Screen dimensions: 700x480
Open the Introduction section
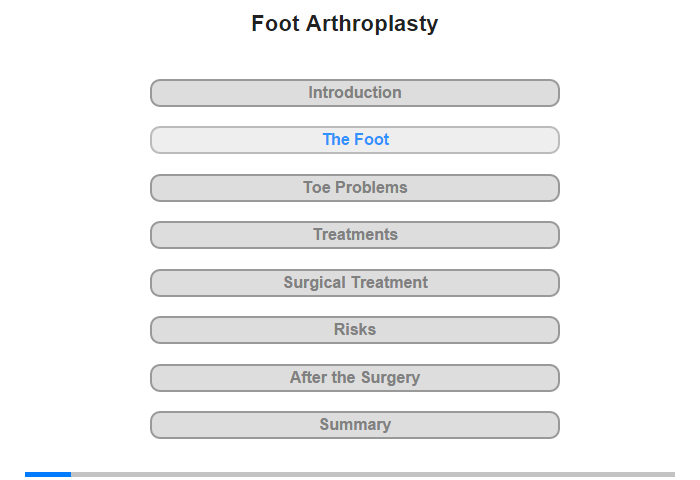[x=354, y=93]
